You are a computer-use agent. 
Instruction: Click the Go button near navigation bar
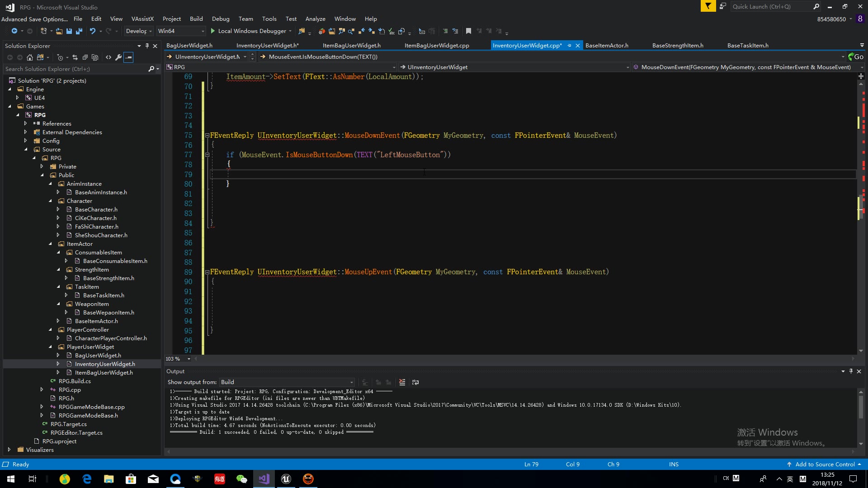click(857, 57)
